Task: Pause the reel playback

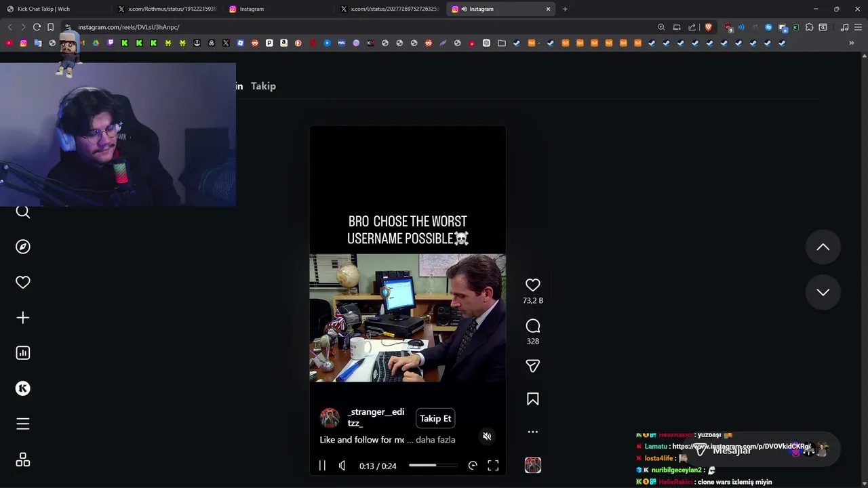Action: click(322, 466)
